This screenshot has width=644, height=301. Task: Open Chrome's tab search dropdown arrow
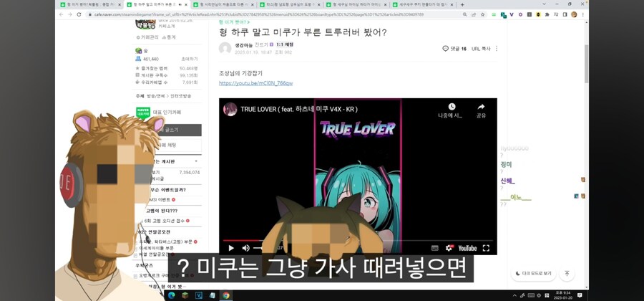point(545,4)
